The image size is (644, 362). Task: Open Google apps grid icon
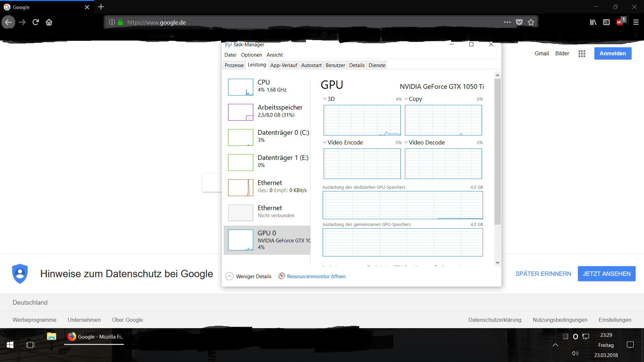(582, 54)
